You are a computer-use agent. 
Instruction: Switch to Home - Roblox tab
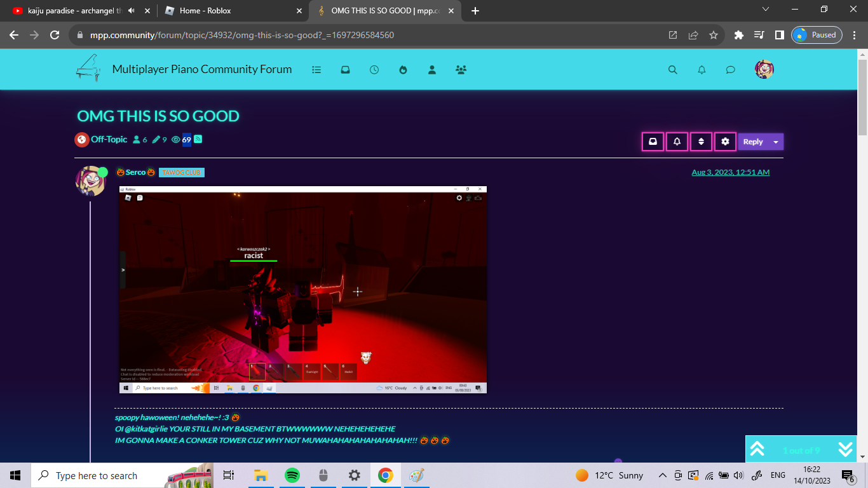click(233, 11)
